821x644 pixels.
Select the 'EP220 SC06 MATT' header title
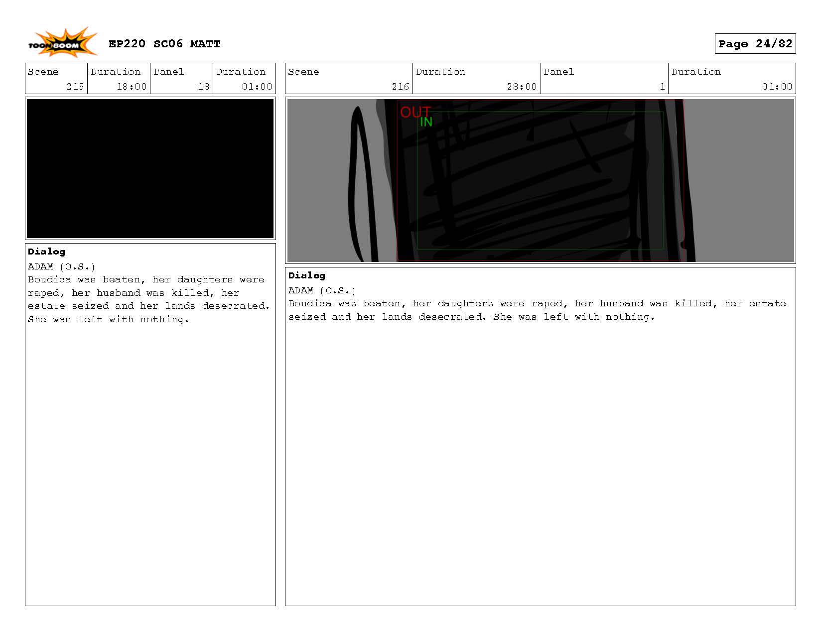(164, 44)
